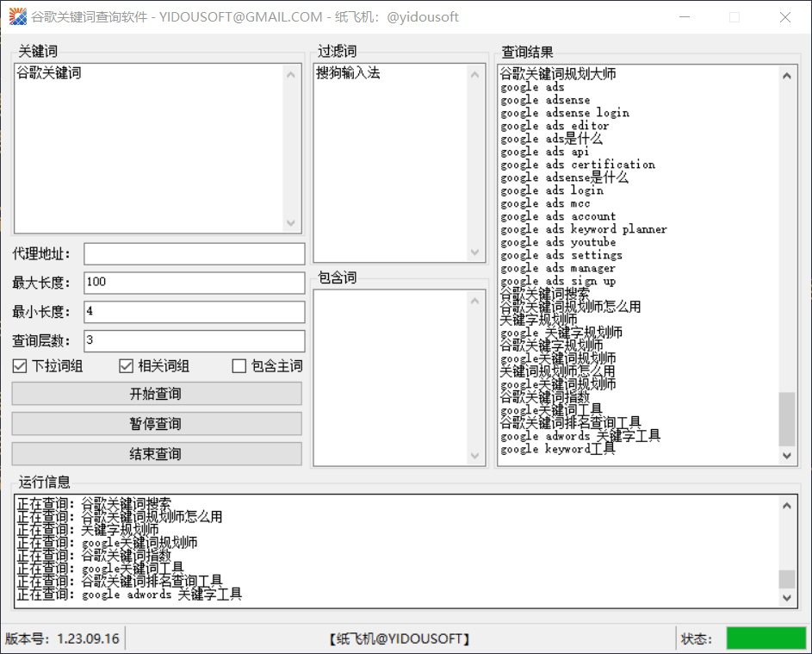
Task: Select result 'google adwords 关键字工具' in results
Action: click(580, 436)
